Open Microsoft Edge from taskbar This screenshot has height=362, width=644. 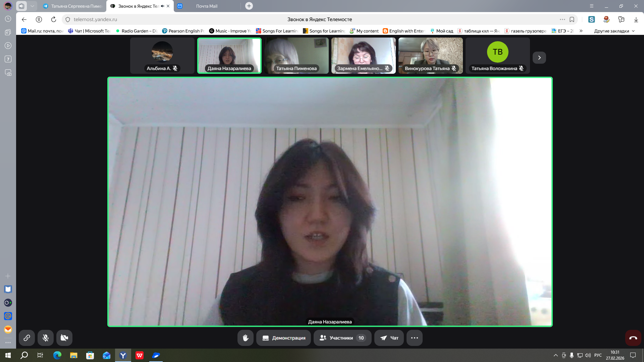point(57,355)
